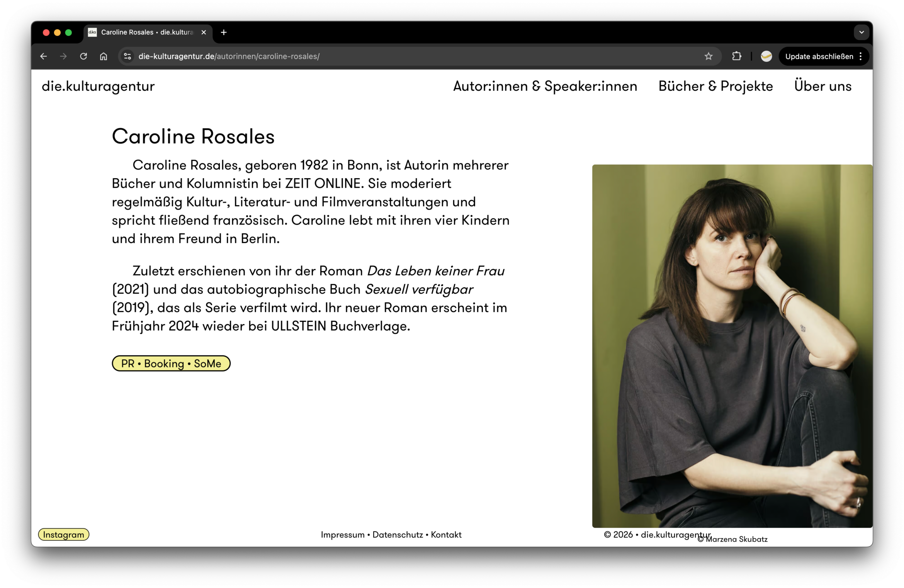Go to Bücher & Projekte

tap(715, 86)
